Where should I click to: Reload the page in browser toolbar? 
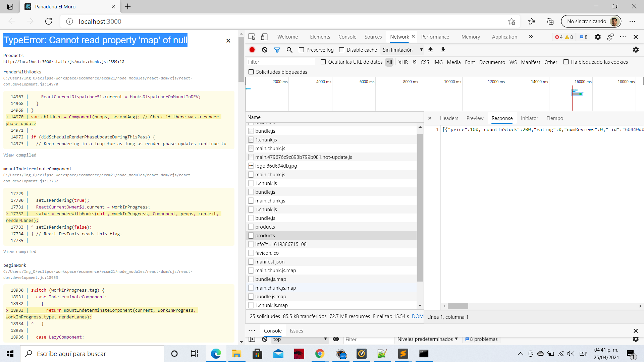point(49,21)
